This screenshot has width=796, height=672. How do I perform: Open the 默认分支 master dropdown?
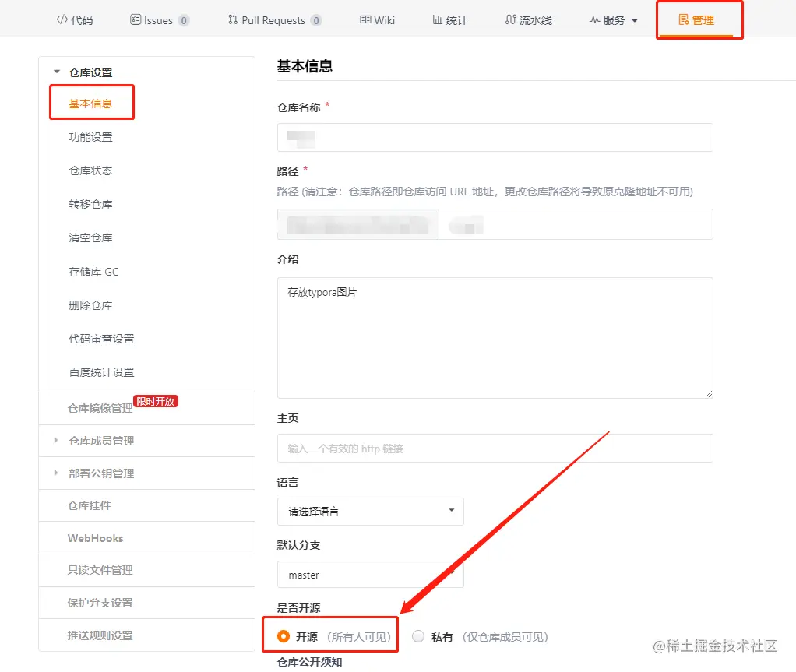[371, 575]
